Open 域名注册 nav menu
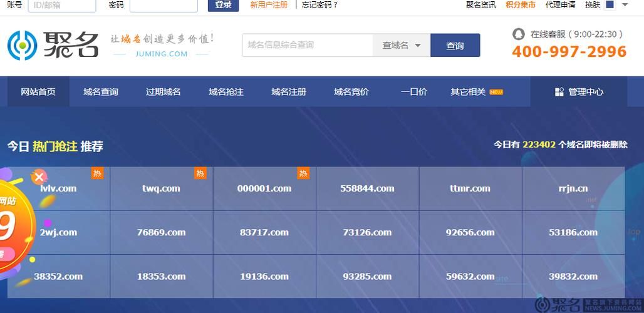The width and height of the screenshot is (644, 313). coord(289,92)
